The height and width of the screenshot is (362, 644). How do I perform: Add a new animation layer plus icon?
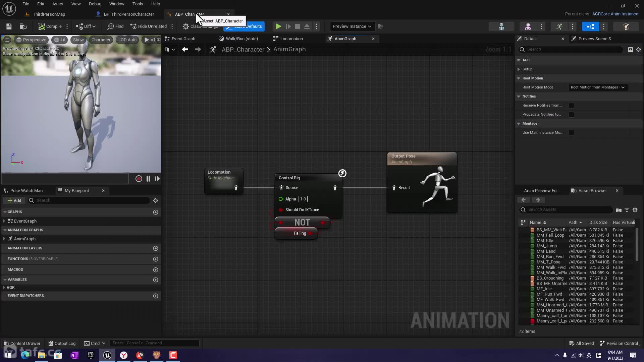tap(155, 248)
